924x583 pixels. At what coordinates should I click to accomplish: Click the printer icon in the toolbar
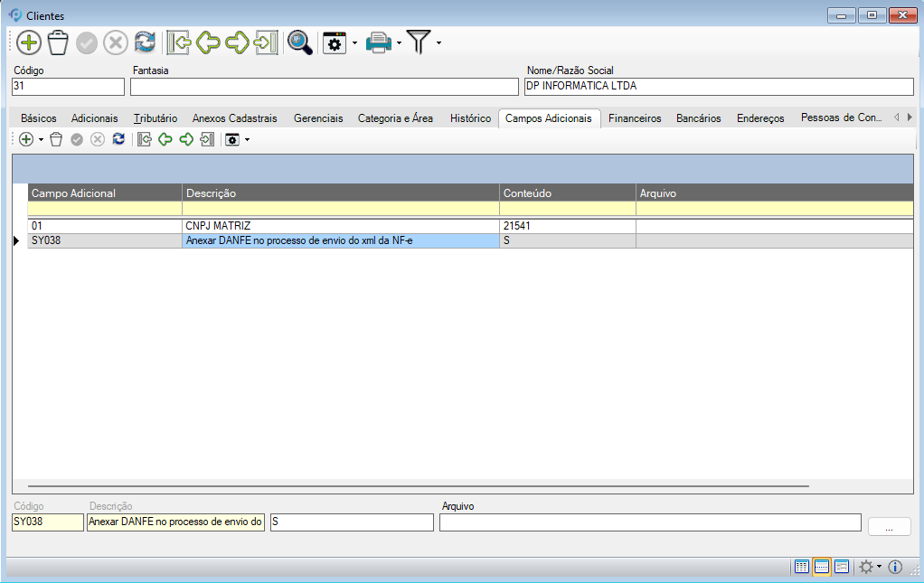tap(378, 42)
